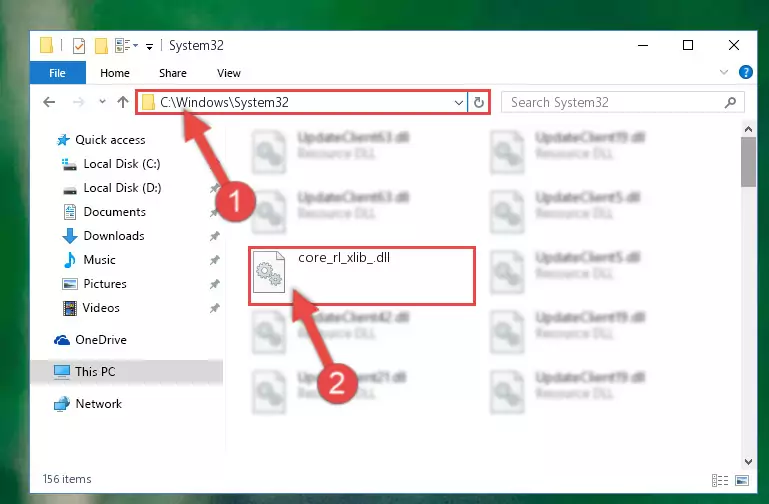Open Music folder in sidebar

[x=99, y=260]
